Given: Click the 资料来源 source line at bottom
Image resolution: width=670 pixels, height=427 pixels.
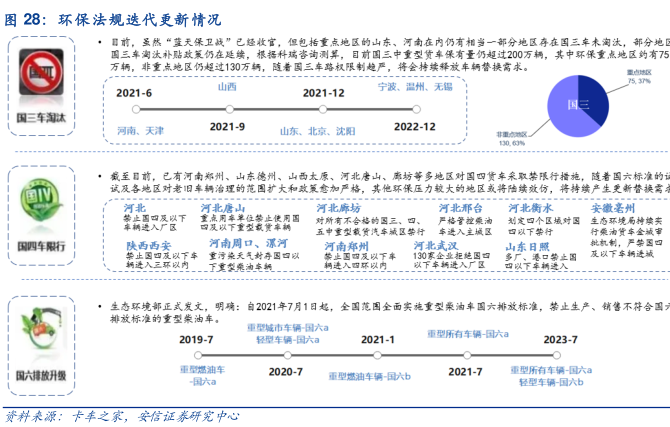Looking at the screenshot, I should [x=120, y=415].
